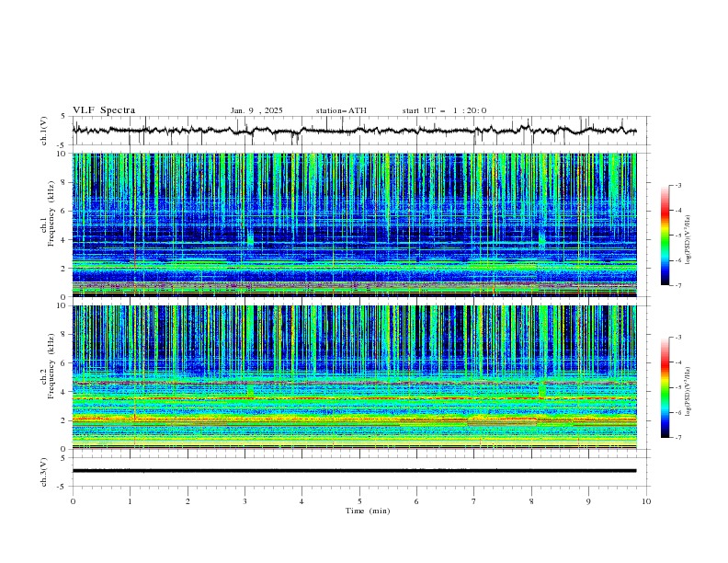Click the "-7" tick on ch.1 colorbar
This screenshot has height=563, width=728.
pyautogui.click(x=677, y=285)
